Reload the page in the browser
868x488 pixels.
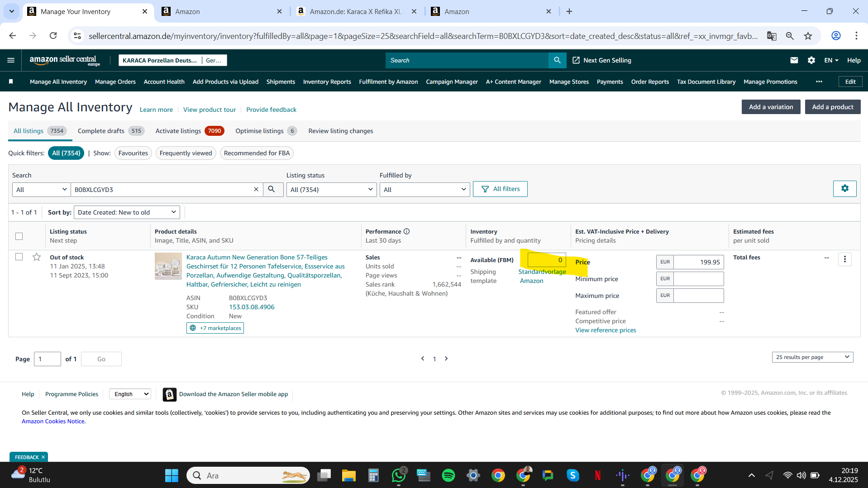[x=53, y=36]
